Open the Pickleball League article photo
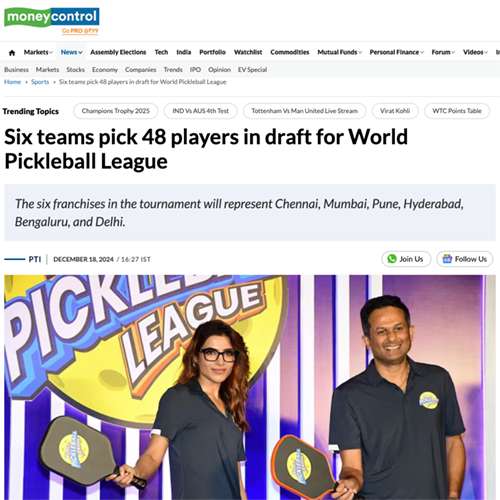 250,387
